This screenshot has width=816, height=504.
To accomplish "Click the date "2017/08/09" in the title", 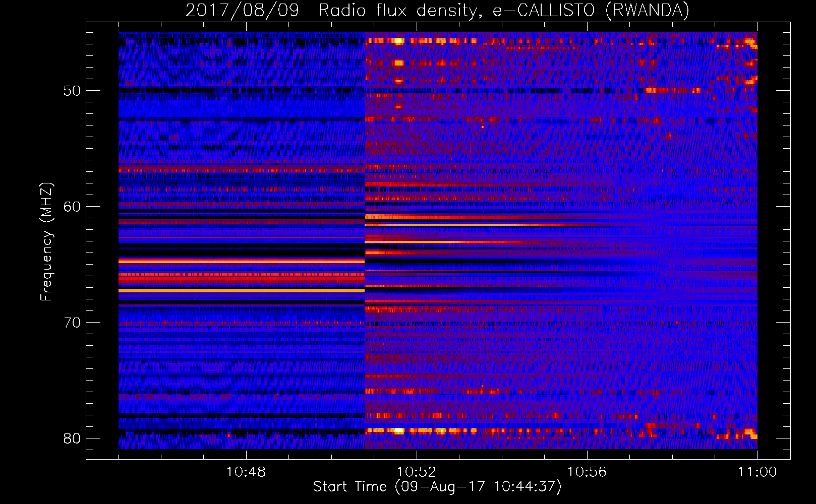I will point(242,11).
